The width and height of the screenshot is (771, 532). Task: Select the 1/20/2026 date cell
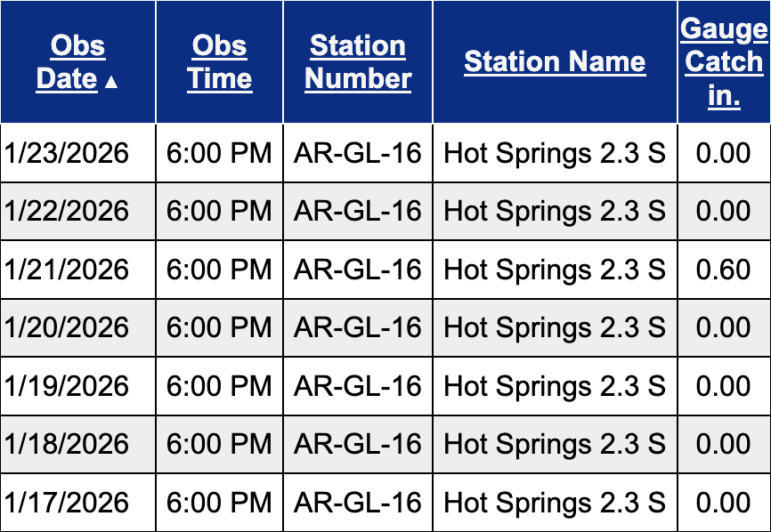(x=67, y=327)
